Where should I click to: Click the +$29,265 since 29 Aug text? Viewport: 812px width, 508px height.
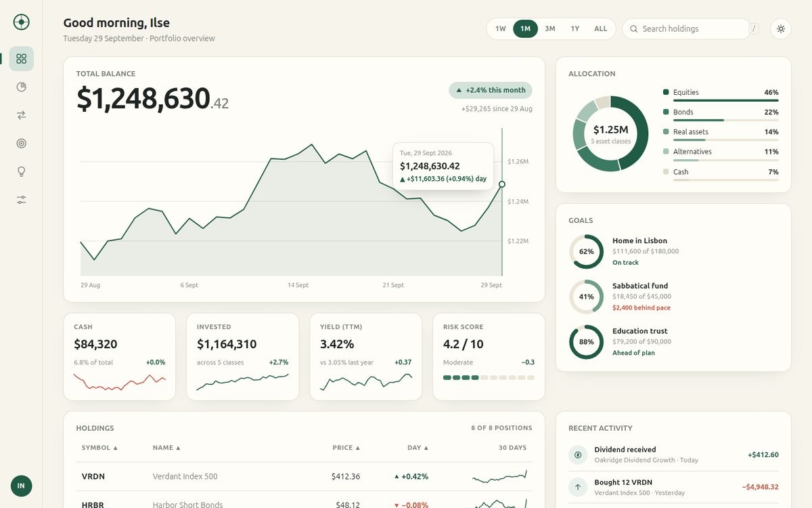pos(497,109)
